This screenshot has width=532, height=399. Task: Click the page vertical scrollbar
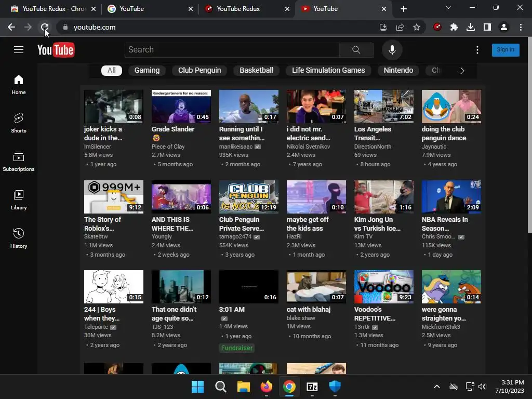pyautogui.click(x=529, y=136)
